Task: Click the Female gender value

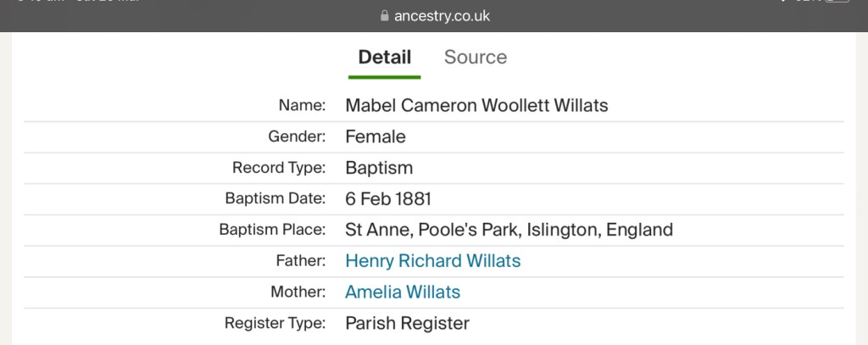Action: (x=376, y=136)
